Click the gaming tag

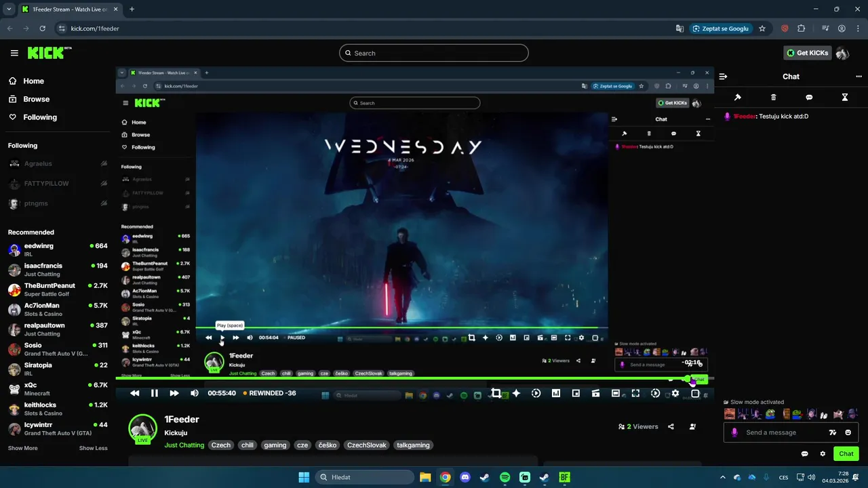[275, 445]
